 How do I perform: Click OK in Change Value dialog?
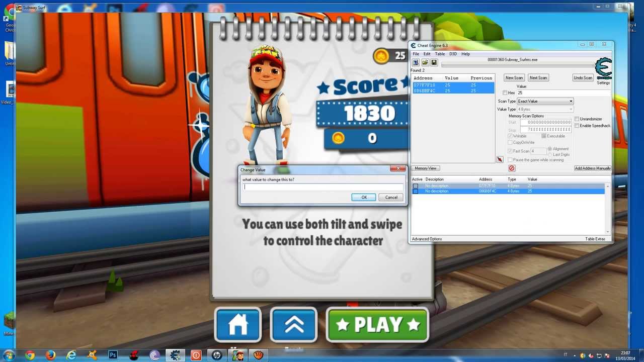(364, 197)
